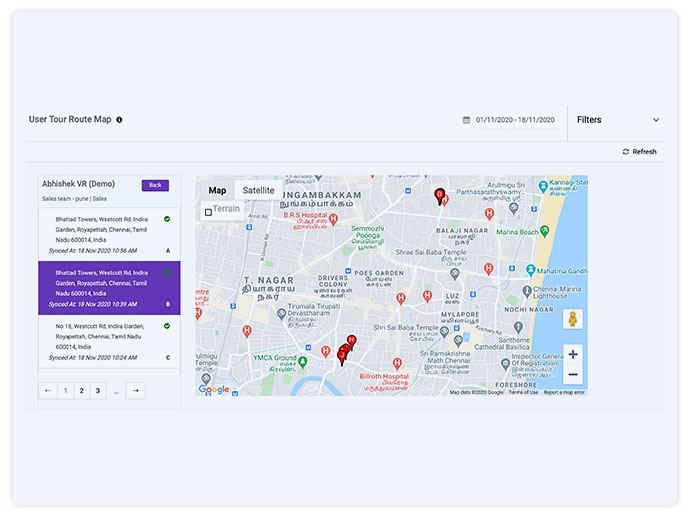The width and height of the screenshot is (689, 517).
Task: Click Report a map error link
Action: click(x=564, y=392)
